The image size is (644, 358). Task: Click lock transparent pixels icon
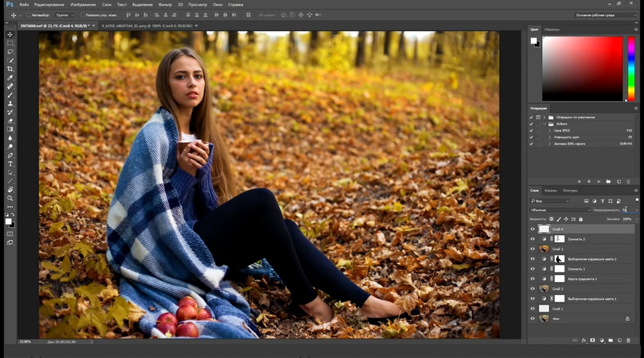551,219
